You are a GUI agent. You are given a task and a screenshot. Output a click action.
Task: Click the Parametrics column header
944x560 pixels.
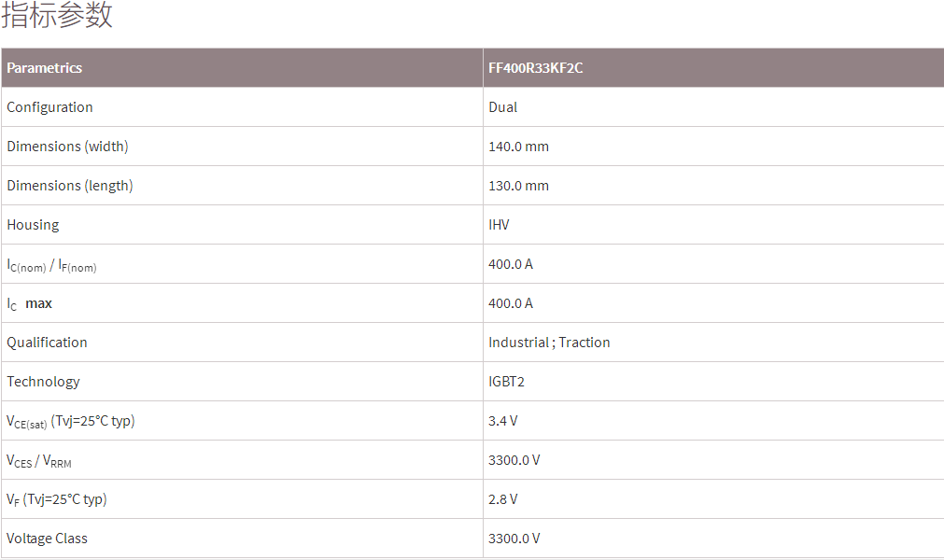click(x=45, y=68)
